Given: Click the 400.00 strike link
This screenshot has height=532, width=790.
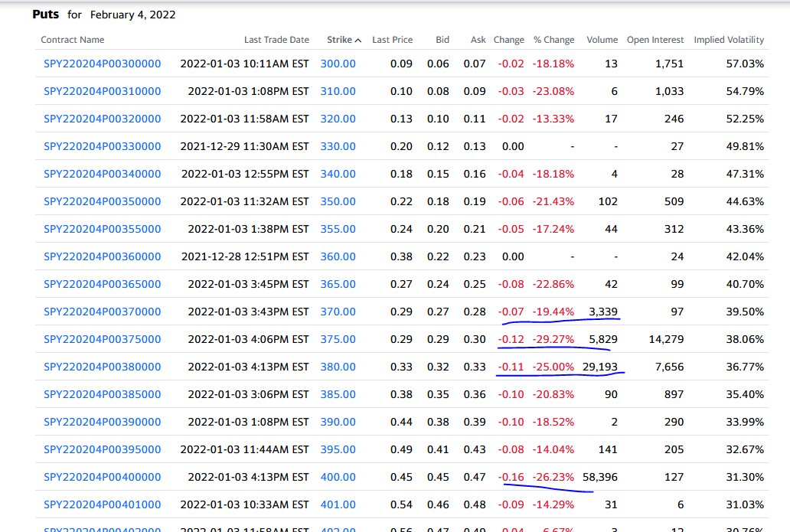Looking at the screenshot, I should point(338,477).
